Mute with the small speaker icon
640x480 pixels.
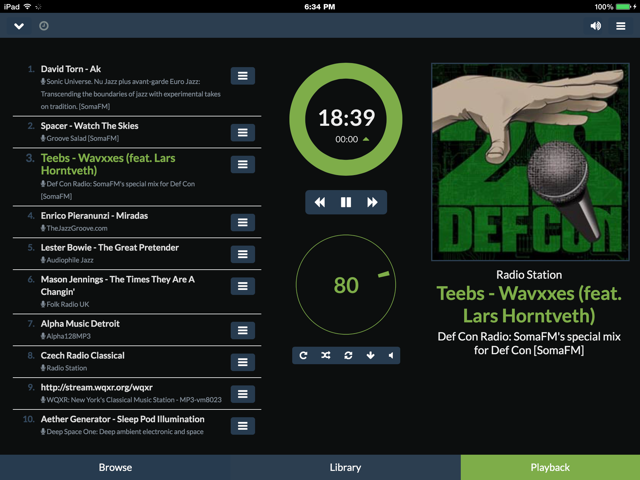pos(391,356)
